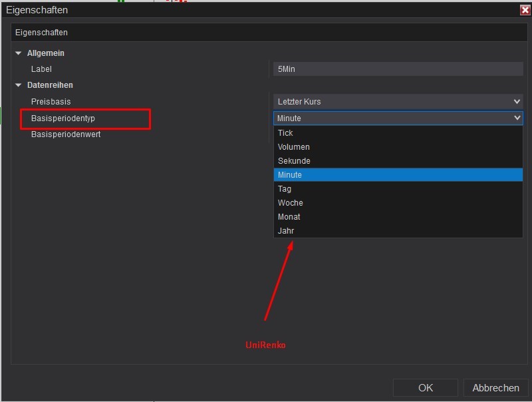This screenshot has width=532, height=402.
Task: Click the Eigenschaften panel header
Action: pos(269,33)
